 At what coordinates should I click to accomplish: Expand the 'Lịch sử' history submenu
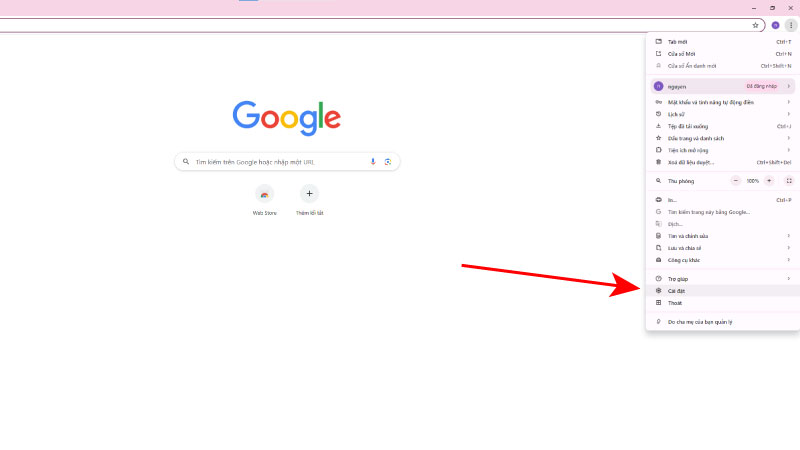click(720, 114)
